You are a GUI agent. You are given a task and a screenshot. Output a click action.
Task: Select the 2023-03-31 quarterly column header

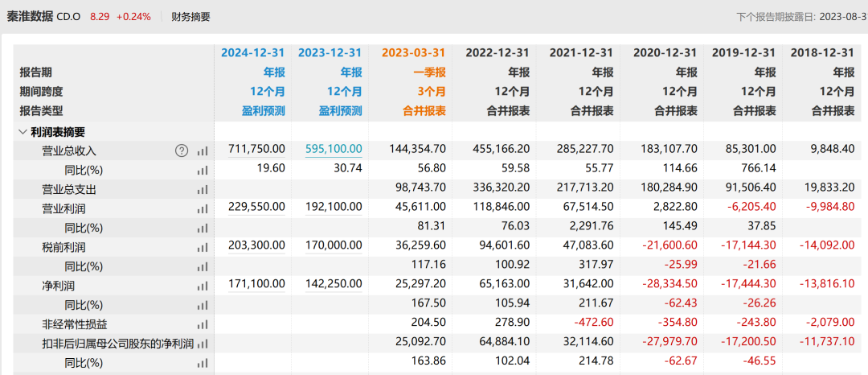(x=412, y=52)
